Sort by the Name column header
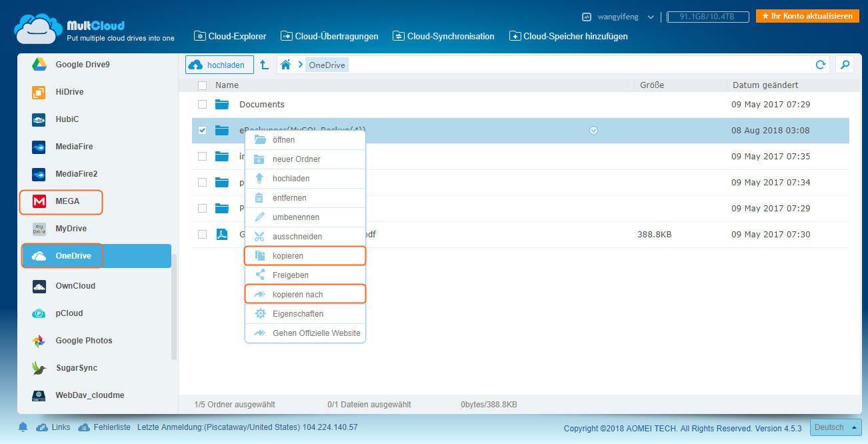 point(227,85)
